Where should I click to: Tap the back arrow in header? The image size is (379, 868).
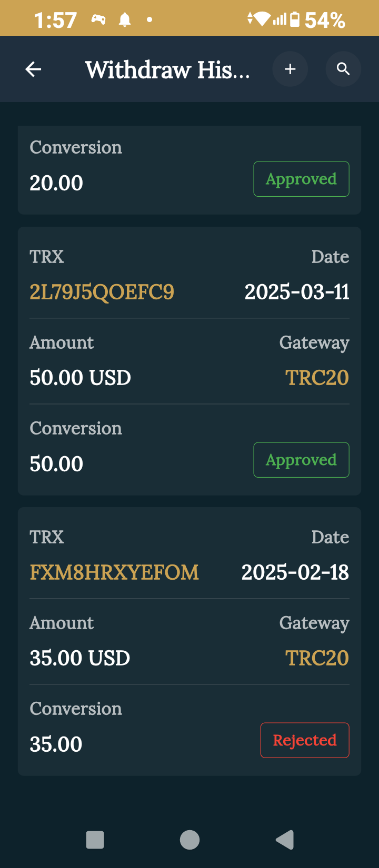(x=33, y=69)
